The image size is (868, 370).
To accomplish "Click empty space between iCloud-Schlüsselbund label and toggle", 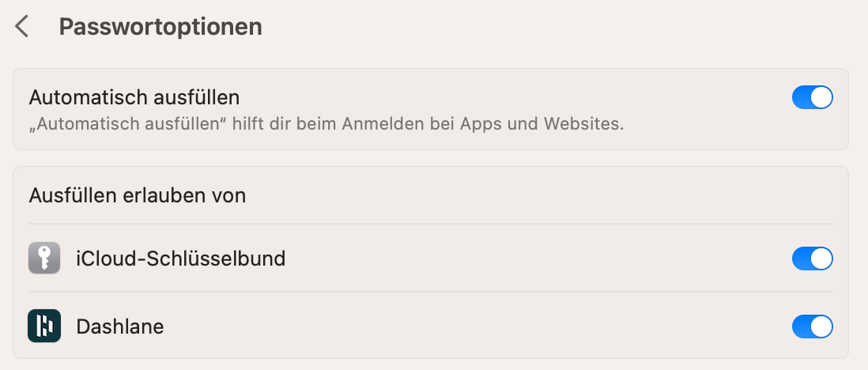I will [538, 259].
